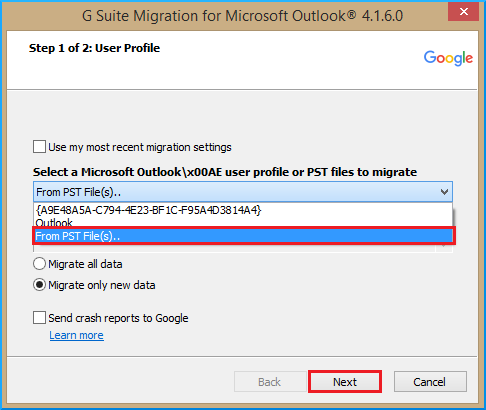Open the Outlook profile selection dropdown
Viewport: 486px width, 410px height.
pos(243,192)
